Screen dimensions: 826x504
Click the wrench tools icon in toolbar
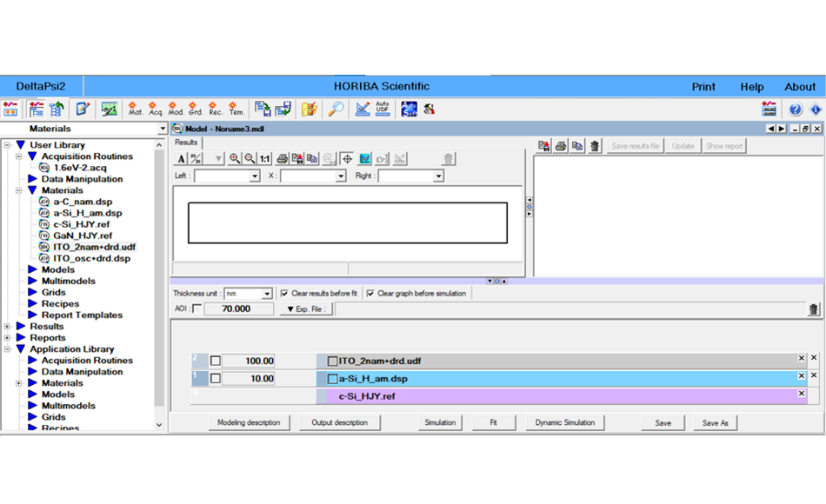point(430,109)
